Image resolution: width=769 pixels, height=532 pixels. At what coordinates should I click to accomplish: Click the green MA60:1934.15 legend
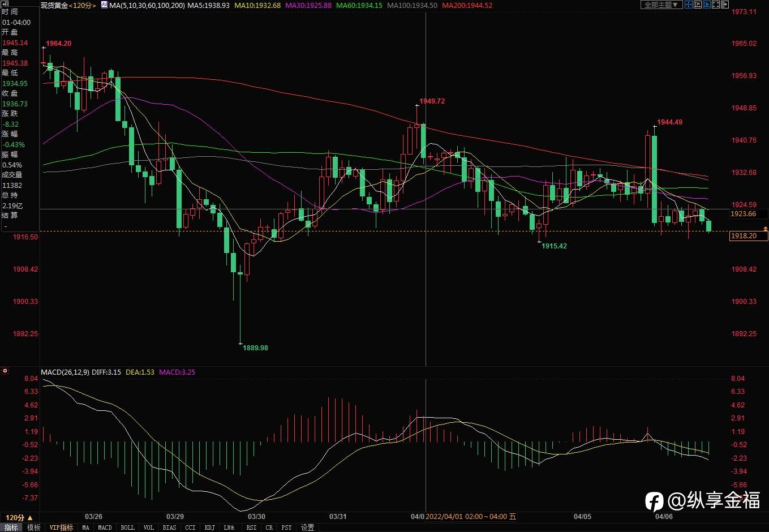[359, 5]
